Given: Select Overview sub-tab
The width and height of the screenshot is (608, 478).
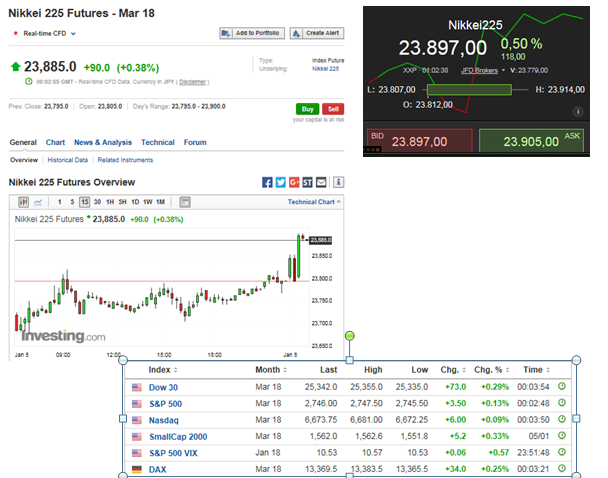Looking at the screenshot, I should pyautogui.click(x=24, y=160).
